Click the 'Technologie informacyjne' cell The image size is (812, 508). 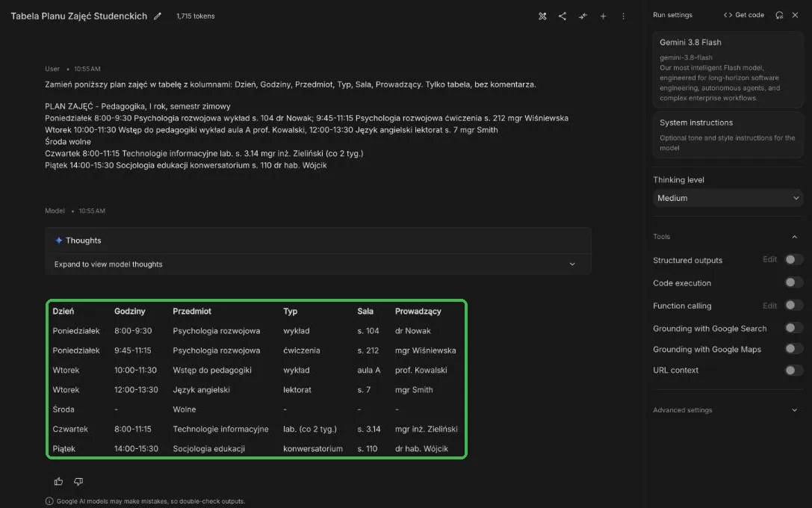tap(220, 430)
